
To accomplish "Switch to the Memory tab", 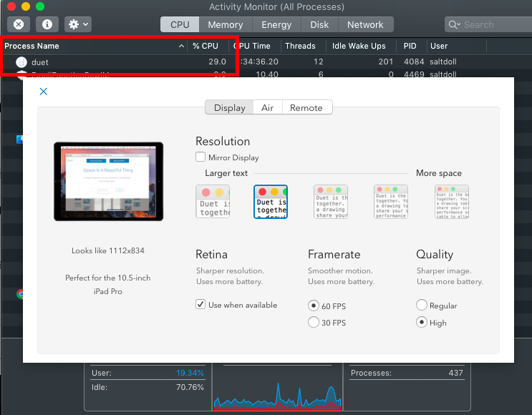I will (x=226, y=25).
